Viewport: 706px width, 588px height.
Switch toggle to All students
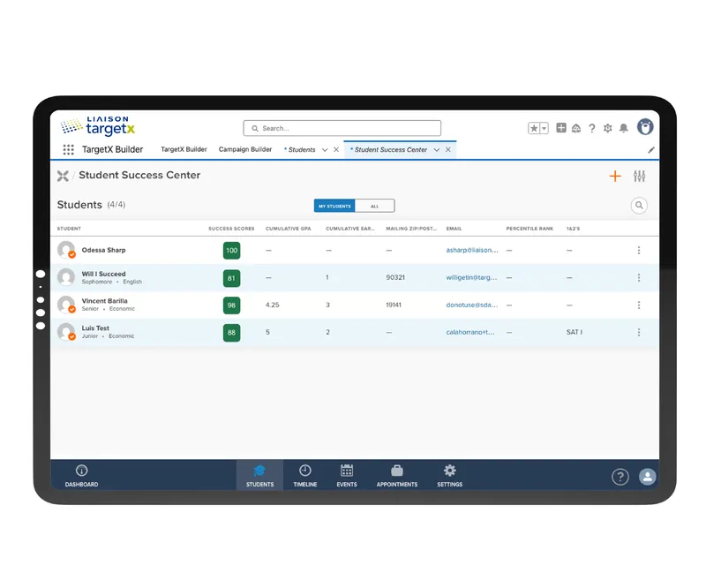coord(374,206)
